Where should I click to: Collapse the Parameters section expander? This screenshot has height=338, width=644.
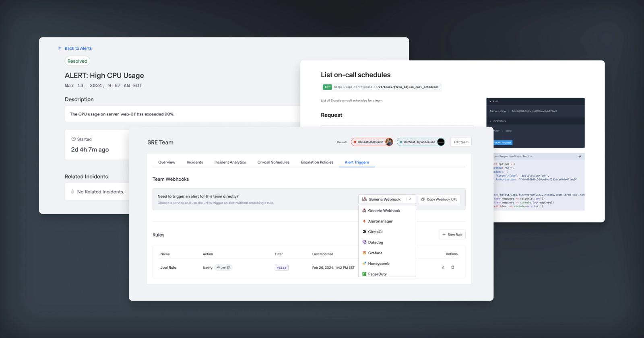pyautogui.click(x=490, y=121)
